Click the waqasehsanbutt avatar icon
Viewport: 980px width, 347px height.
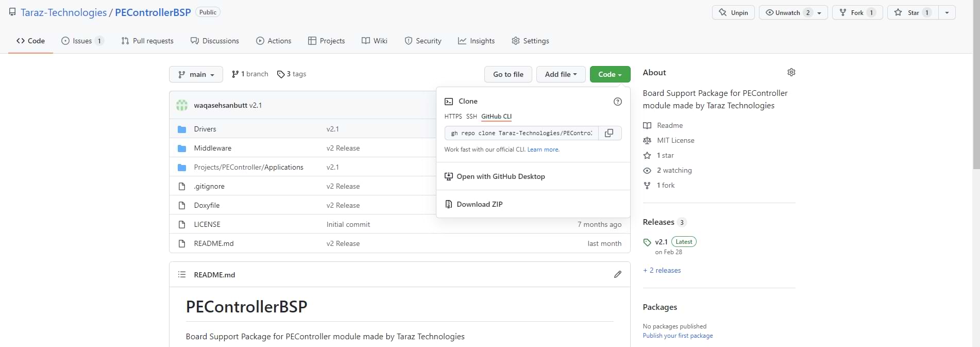[x=182, y=105]
